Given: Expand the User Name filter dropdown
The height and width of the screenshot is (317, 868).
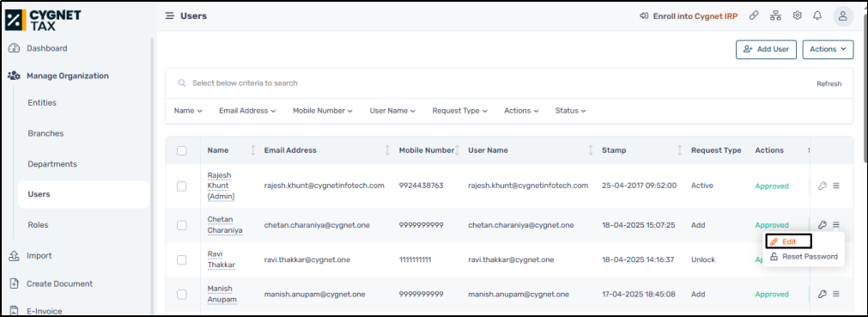Looking at the screenshot, I should pos(392,111).
